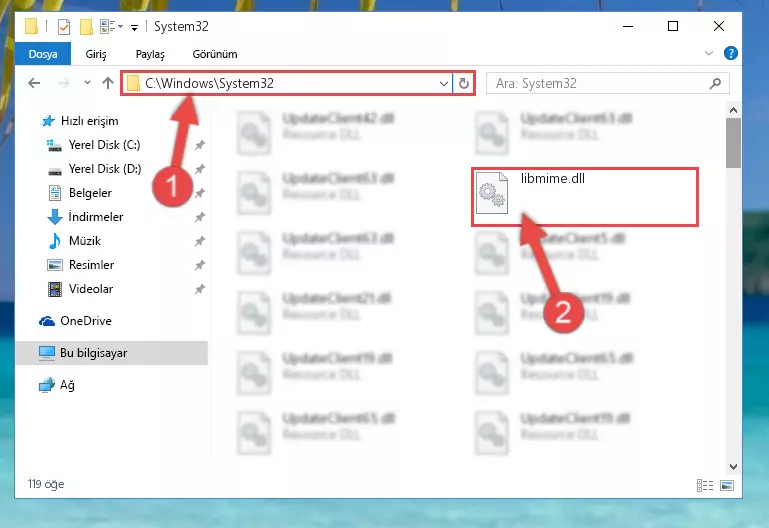
Task: Select Hızlı erişim in navigation pane
Action: coord(89,121)
